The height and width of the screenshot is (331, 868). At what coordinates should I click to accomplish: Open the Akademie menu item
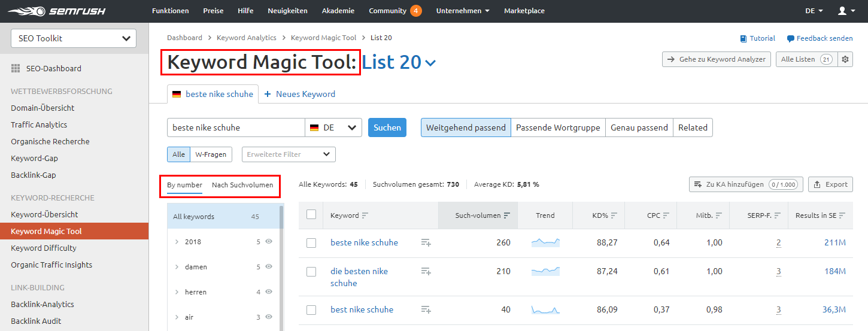pyautogui.click(x=338, y=11)
